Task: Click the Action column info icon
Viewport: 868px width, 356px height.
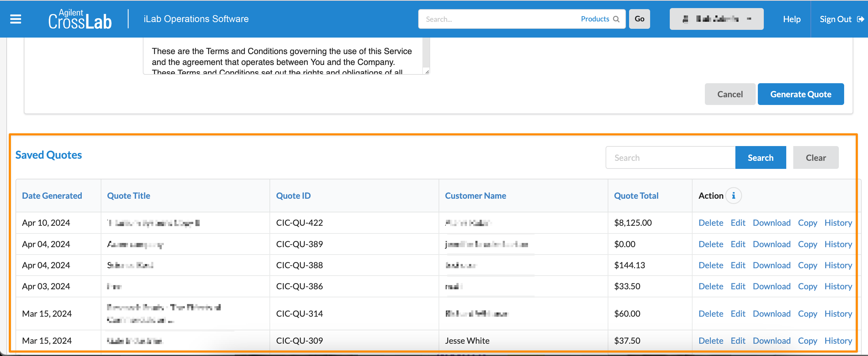Action: pyautogui.click(x=733, y=196)
